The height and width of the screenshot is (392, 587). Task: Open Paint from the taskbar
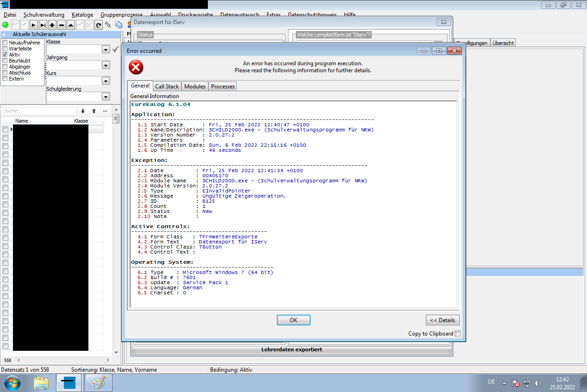click(99, 383)
